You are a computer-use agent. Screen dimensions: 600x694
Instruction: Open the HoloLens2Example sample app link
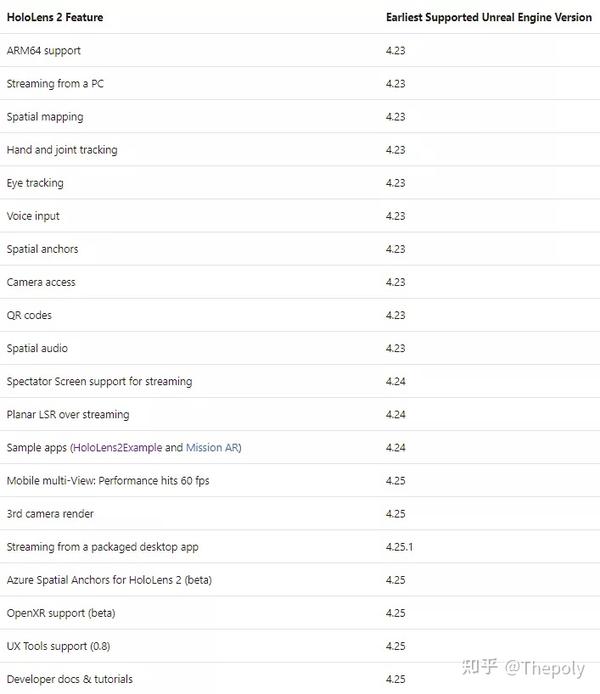click(116, 448)
